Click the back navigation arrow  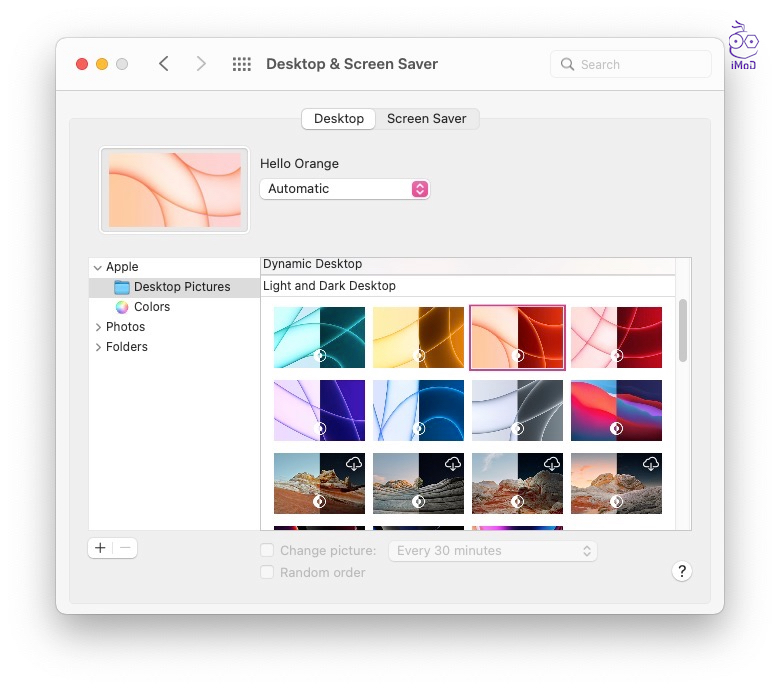pos(164,64)
